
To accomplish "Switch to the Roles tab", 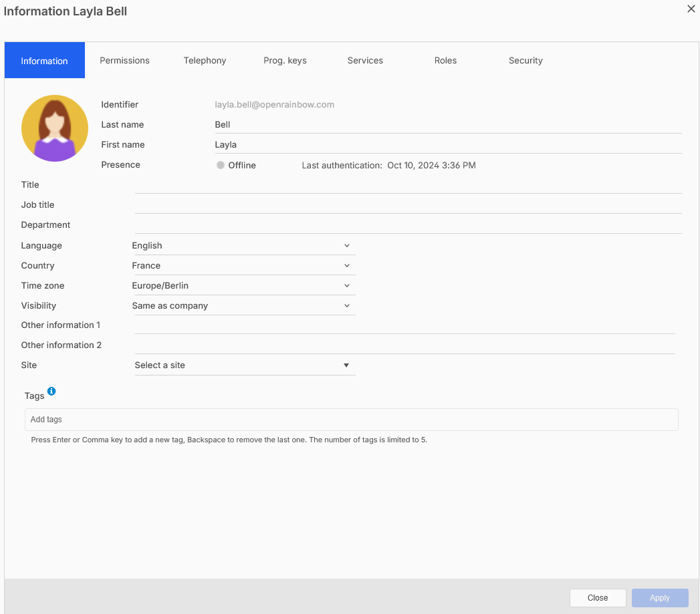I will tap(445, 61).
